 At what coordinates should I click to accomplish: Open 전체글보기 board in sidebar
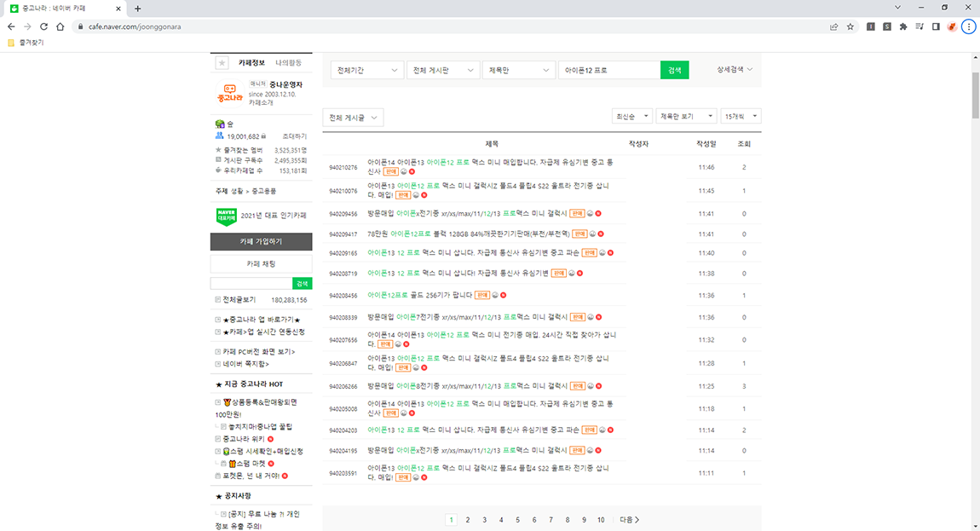point(239,299)
